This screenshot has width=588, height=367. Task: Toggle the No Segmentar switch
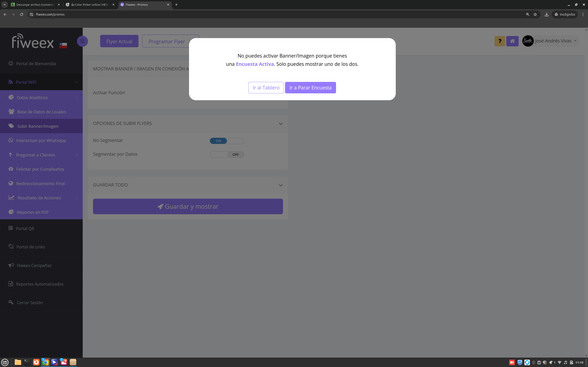[x=227, y=141]
